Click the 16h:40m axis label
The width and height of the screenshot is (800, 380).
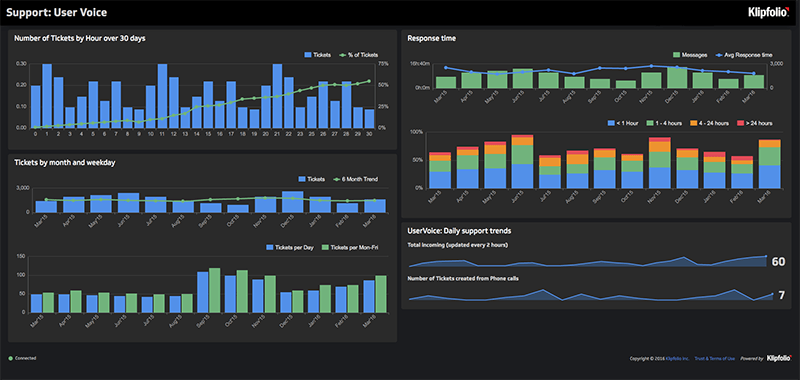click(420, 64)
